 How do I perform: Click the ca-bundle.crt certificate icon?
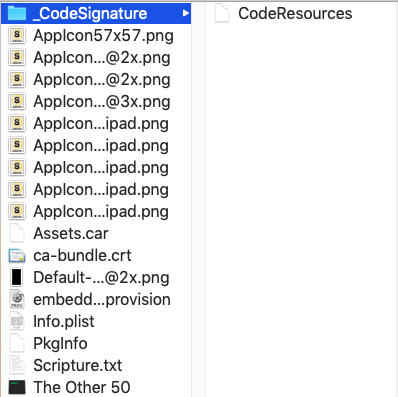click(x=17, y=255)
